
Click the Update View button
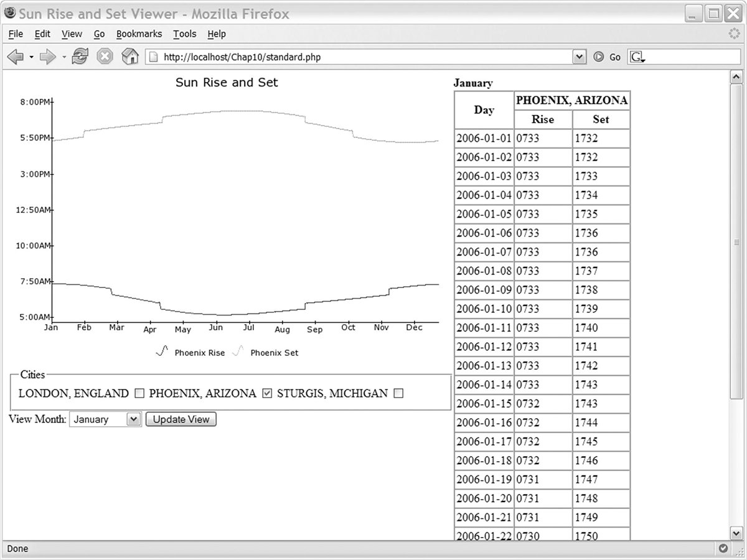pyautogui.click(x=181, y=419)
